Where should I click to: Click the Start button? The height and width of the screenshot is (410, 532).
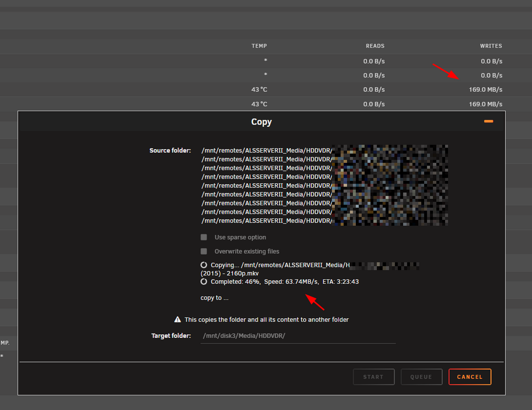point(374,377)
